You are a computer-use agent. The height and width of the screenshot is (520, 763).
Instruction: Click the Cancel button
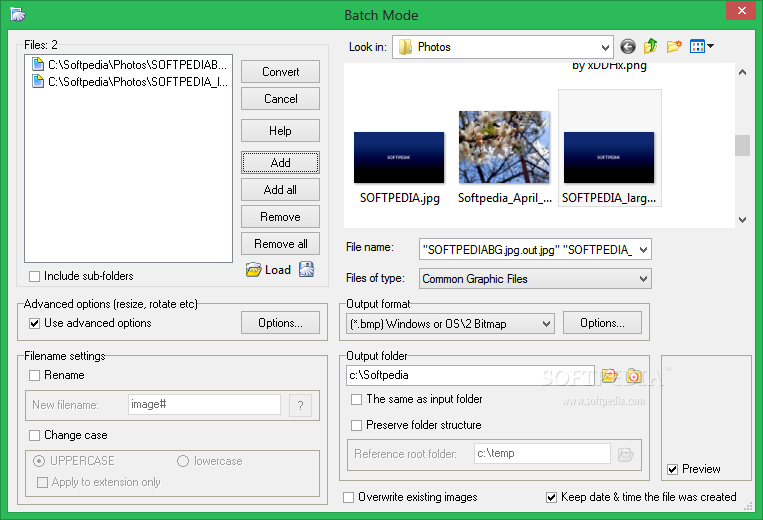tap(280, 99)
